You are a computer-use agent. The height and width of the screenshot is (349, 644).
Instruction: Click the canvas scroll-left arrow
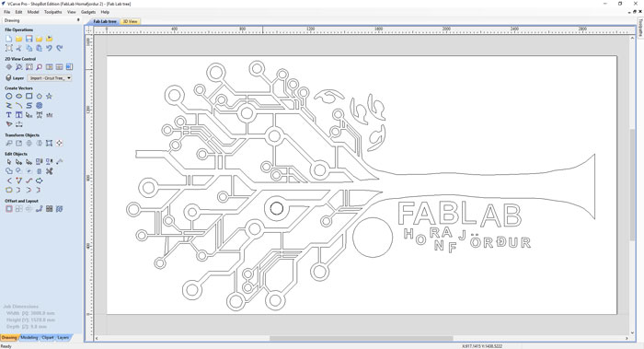97,338
